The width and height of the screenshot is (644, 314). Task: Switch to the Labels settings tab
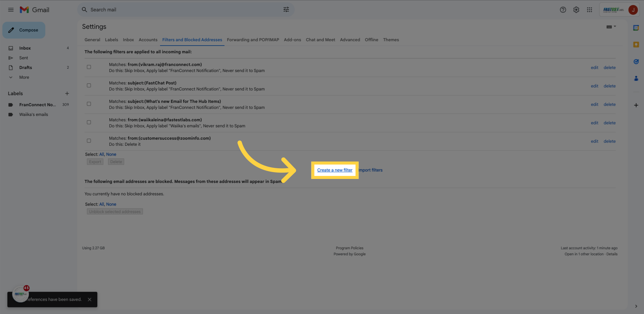tap(111, 40)
